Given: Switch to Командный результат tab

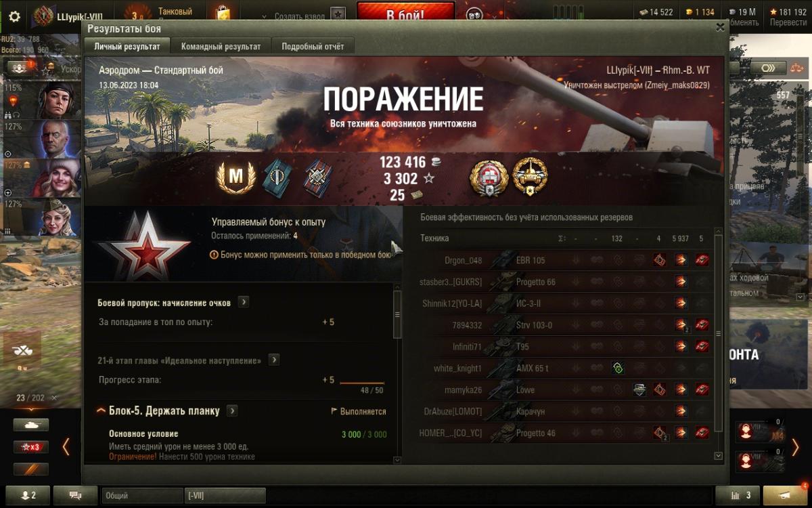Looking at the screenshot, I should pos(221,46).
